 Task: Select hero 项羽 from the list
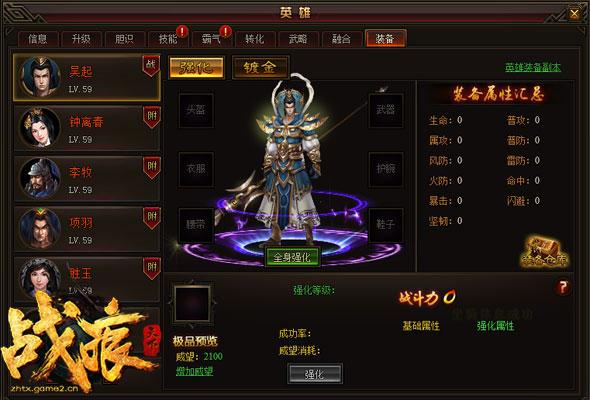(87, 229)
